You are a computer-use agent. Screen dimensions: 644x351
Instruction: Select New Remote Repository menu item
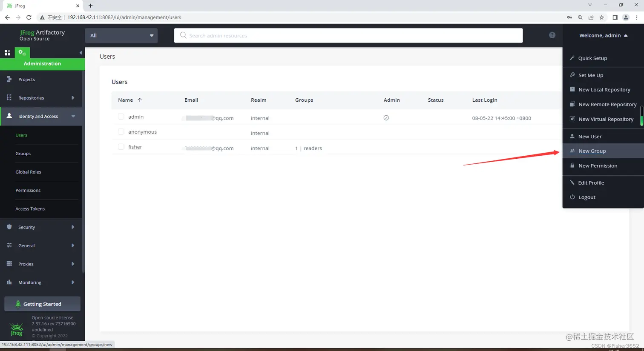603,104
